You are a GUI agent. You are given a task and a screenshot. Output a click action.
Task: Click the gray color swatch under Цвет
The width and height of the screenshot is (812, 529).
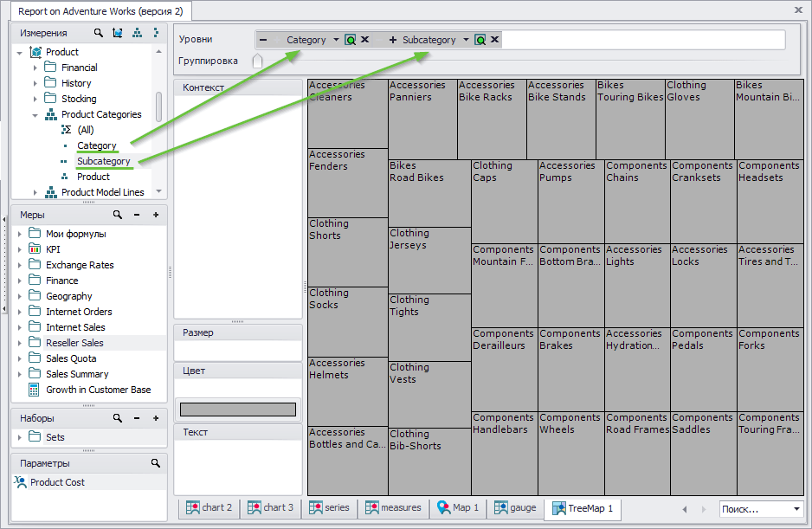tap(238, 410)
